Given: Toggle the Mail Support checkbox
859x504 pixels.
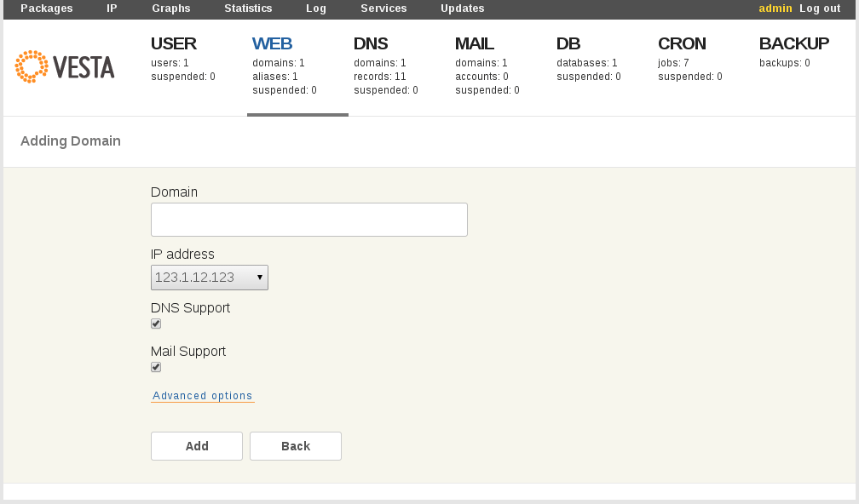Looking at the screenshot, I should click(156, 367).
